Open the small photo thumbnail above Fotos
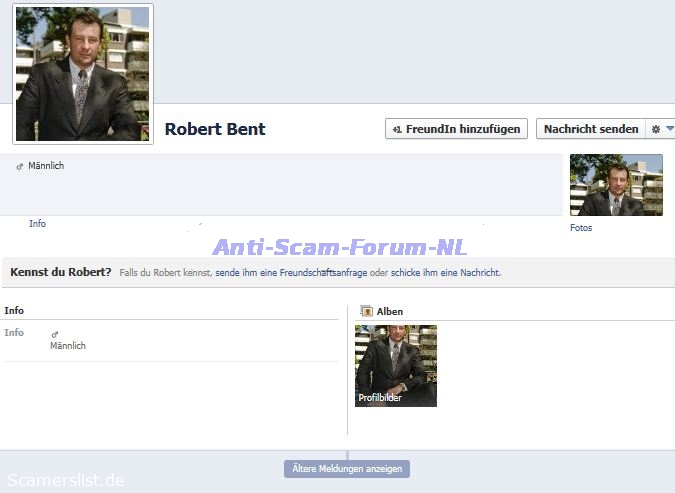This screenshot has height=493, width=675. [x=616, y=185]
